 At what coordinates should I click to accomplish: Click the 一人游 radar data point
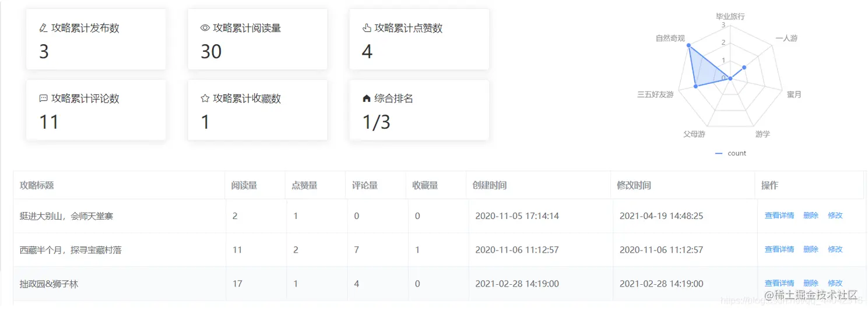(x=744, y=67)
